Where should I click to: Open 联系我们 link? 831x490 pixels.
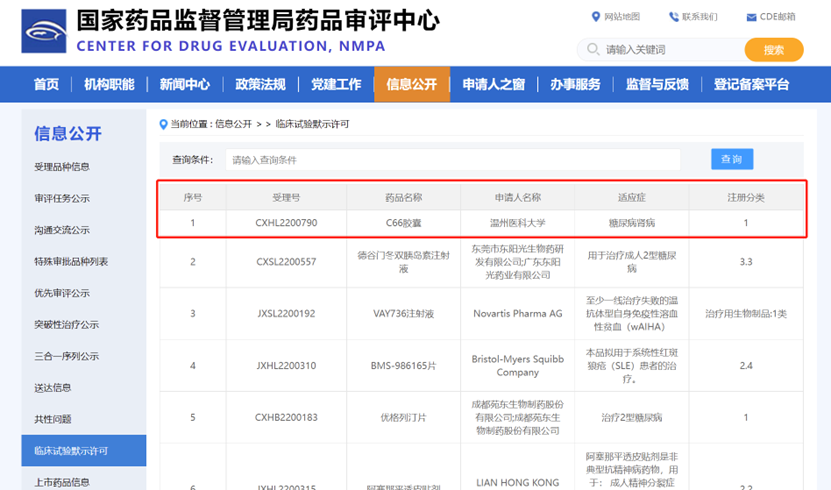700,17
